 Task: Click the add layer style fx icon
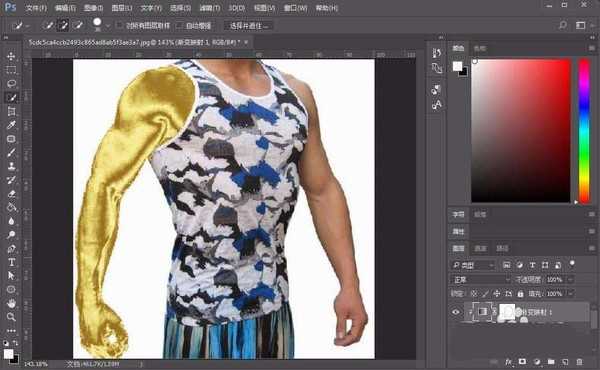pyautogui.click(x=509, y=362)
